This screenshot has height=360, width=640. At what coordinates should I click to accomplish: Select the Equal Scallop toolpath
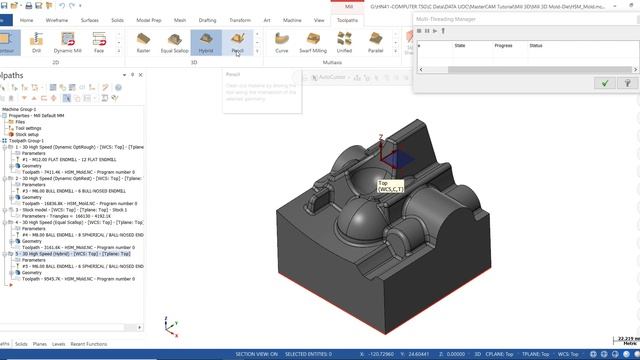(x=174, y=42)
